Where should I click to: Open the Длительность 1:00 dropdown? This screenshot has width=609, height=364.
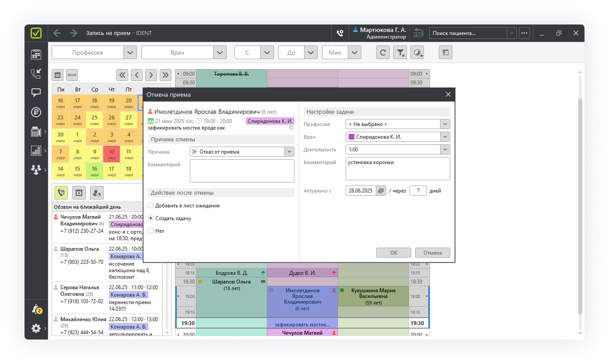click(445, 150)
